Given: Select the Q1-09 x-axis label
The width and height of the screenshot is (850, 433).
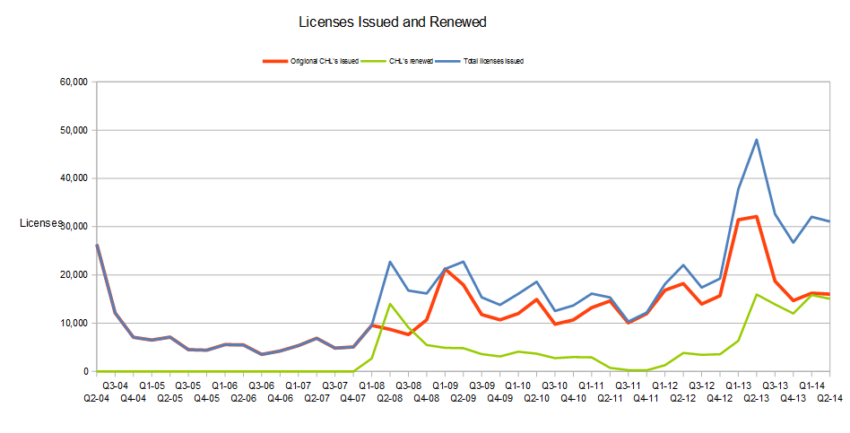Looking at the screenshot, I should (445, 385).
